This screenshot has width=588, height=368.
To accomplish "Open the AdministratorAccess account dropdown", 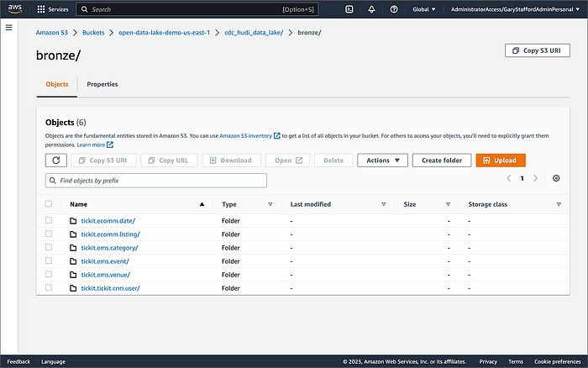I will pyautogui.click(x=515, y=9).
